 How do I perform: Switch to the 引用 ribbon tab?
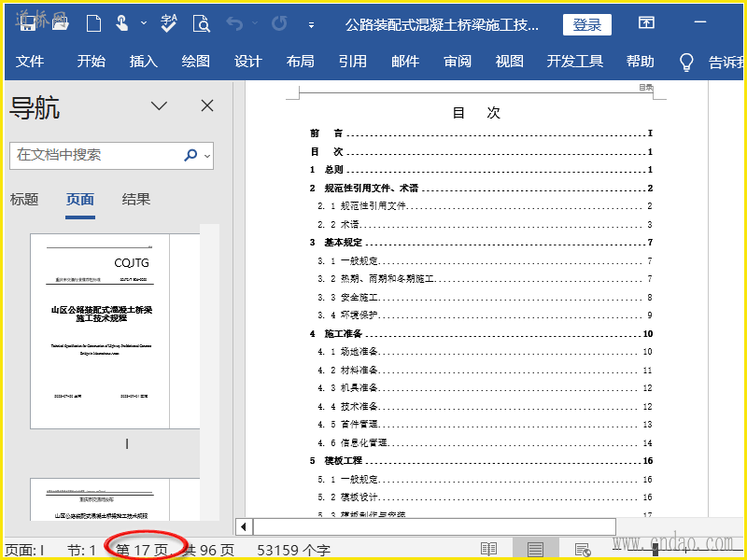point(353,62)
